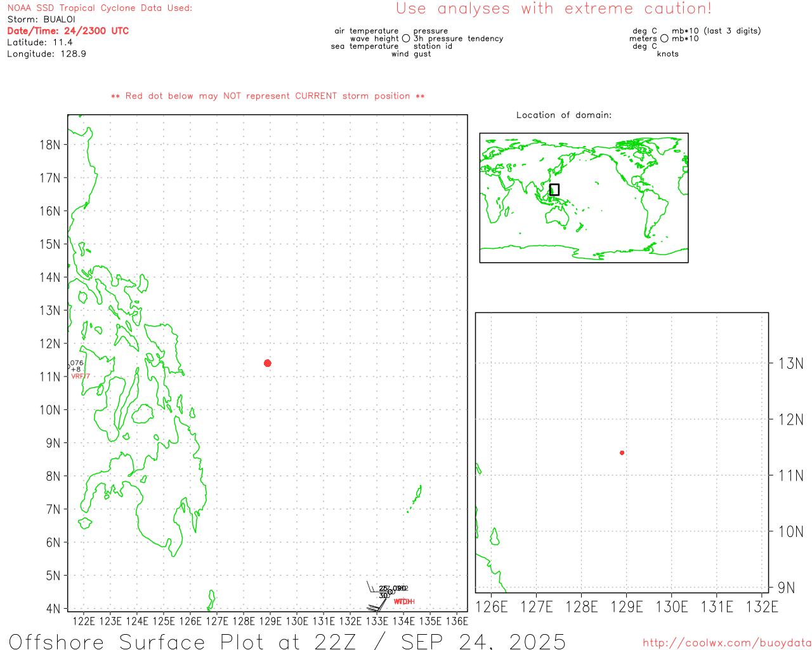Click the "Location of domain:" caption

(x=563, y=115)
